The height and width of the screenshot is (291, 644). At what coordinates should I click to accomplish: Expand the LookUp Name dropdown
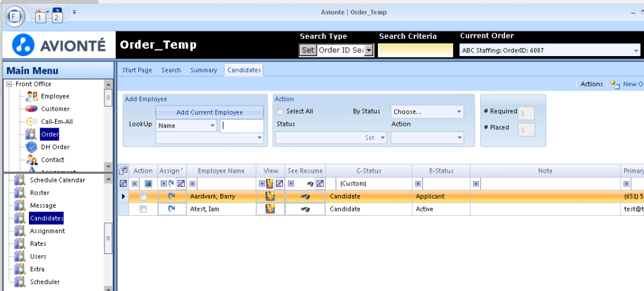212,126
